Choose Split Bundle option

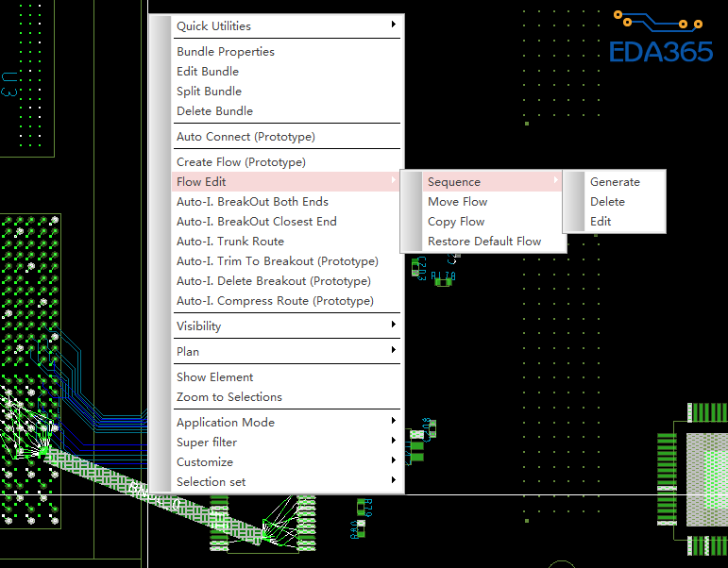coord(209,92)
